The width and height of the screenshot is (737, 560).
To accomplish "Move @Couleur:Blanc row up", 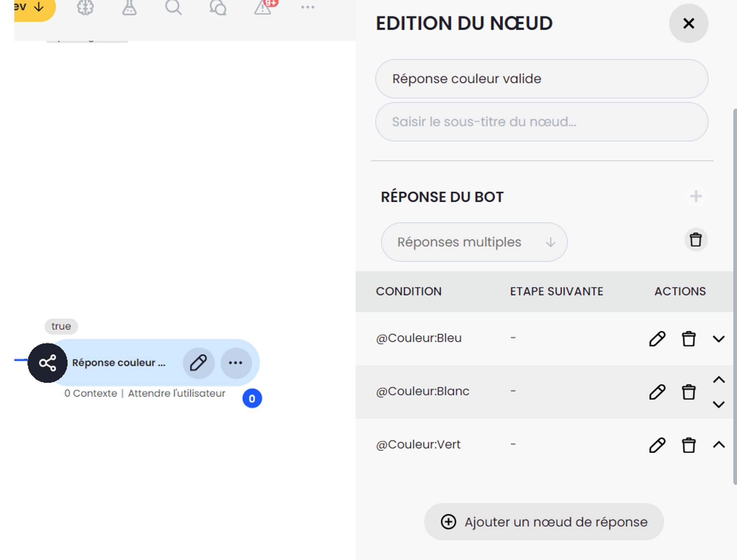I will [719, 380].
